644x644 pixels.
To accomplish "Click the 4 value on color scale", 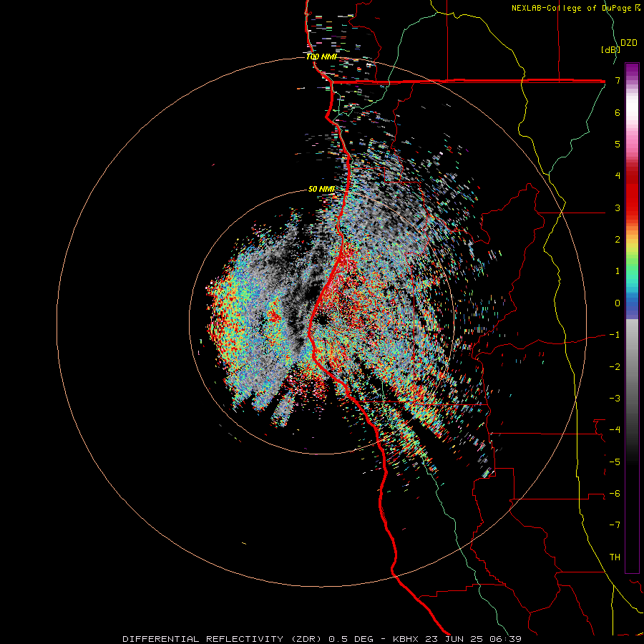I will [618, 176].
